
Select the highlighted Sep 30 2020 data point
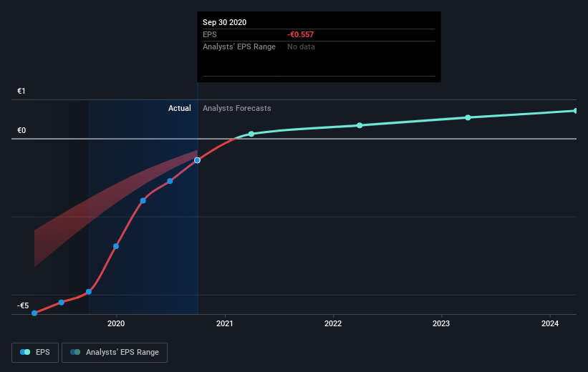click(197, 160)
